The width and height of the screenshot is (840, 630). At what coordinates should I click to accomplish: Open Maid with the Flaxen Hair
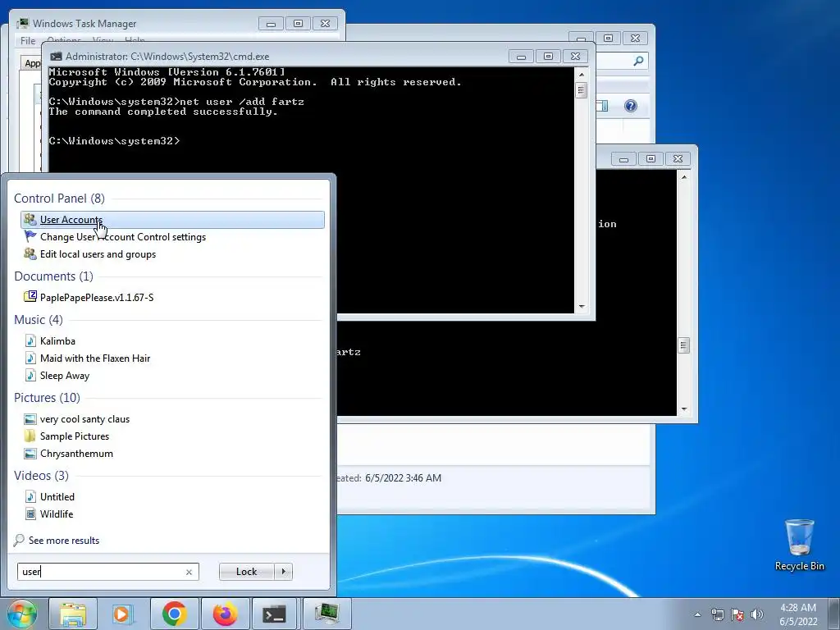pyautogui.click(x=95, y=358)
